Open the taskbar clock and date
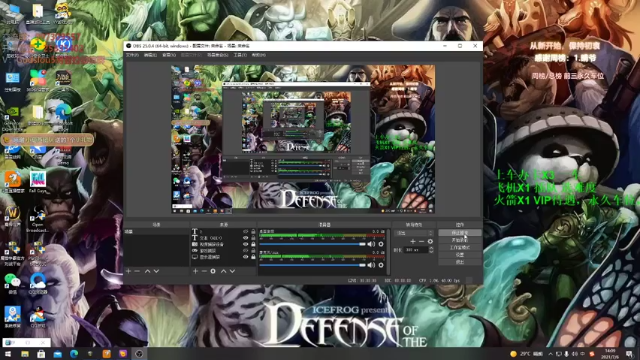This screenshot has height=360, width=640. click(x=610, y=354)
